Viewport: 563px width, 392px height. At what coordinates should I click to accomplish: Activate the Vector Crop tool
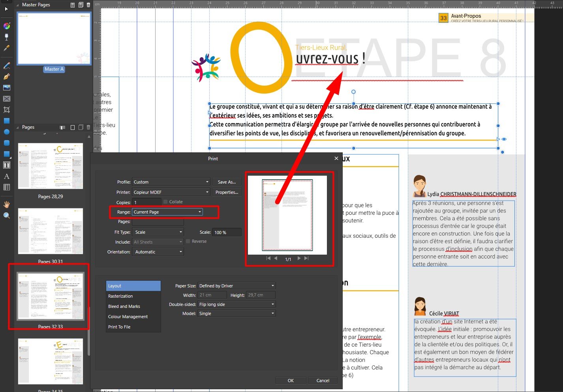6,110
